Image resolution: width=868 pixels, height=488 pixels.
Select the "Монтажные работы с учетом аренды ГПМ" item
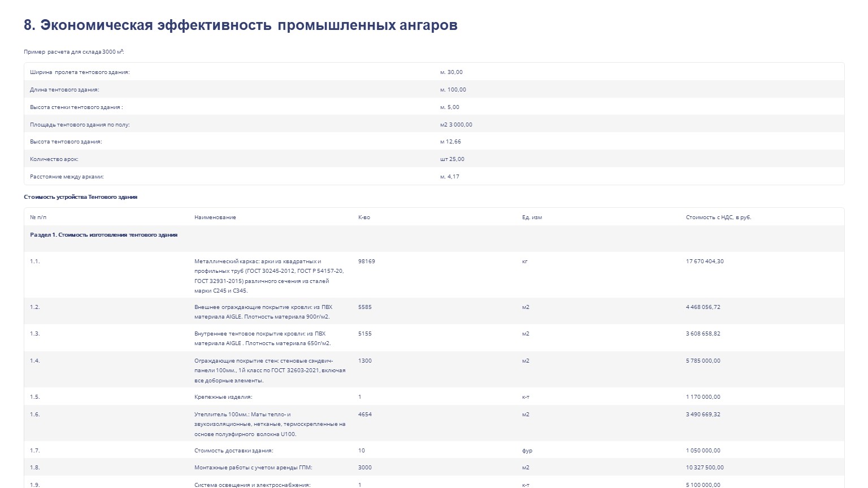(253, 468)
